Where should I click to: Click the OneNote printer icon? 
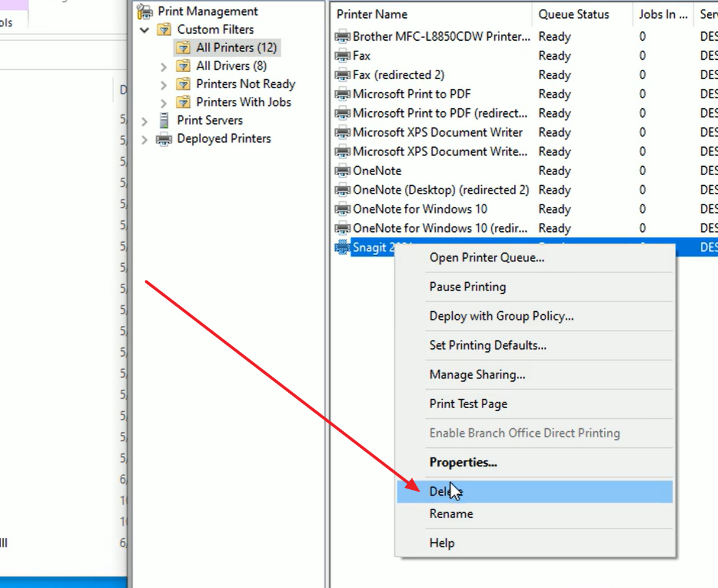pyautogui.click(x=343, y=171)
